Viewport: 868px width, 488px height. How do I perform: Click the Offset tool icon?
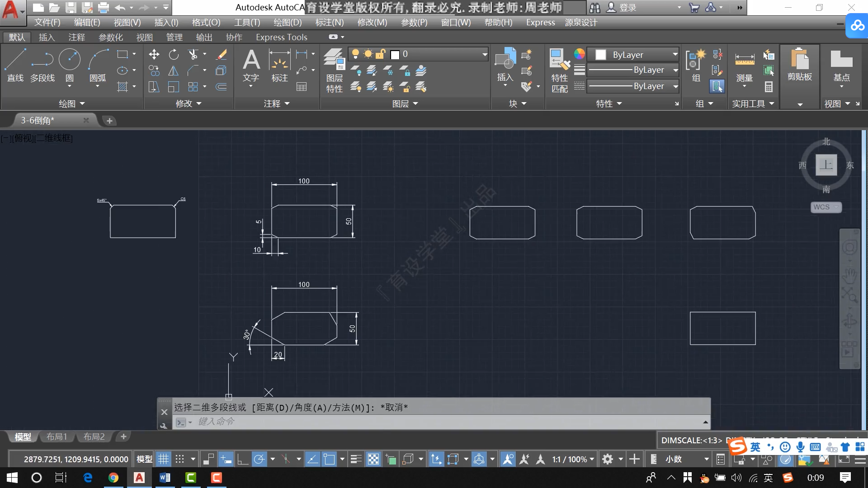(222, 87)
